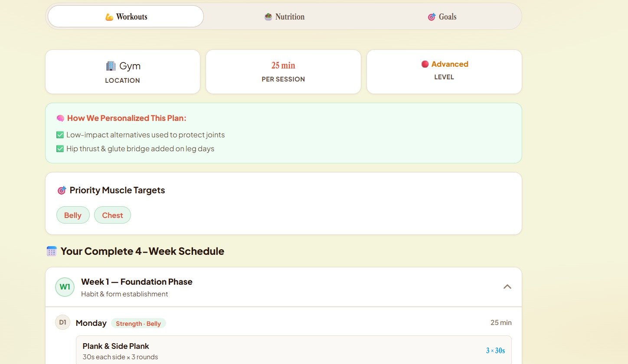Click the 30s each side × 3 rounds text
The image size is (628, 364).
[120, 357]
